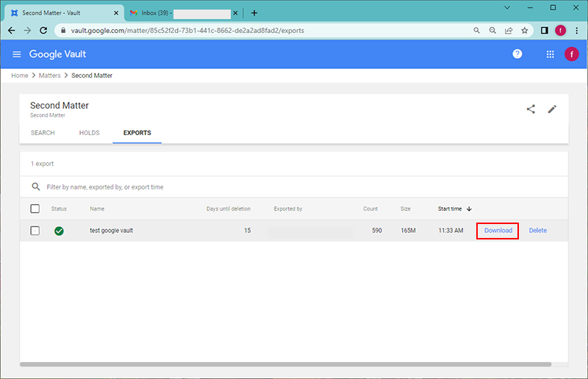Screen dimensions: 588x379
Task: Click the 590 count value
Action: pyautogui.click(x=377, y=231)
